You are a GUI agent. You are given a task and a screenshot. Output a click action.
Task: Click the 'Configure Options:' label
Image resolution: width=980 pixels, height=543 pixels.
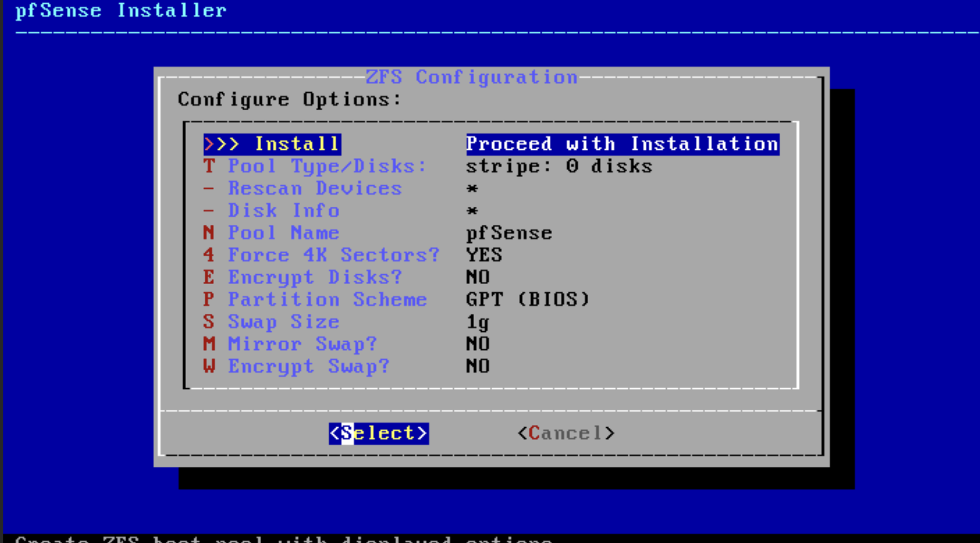[290, 99]
